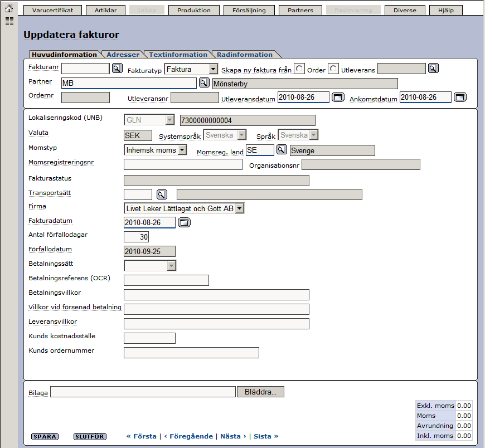
Task: Click the Sverige country name field
Action: (x=332, y=150)
